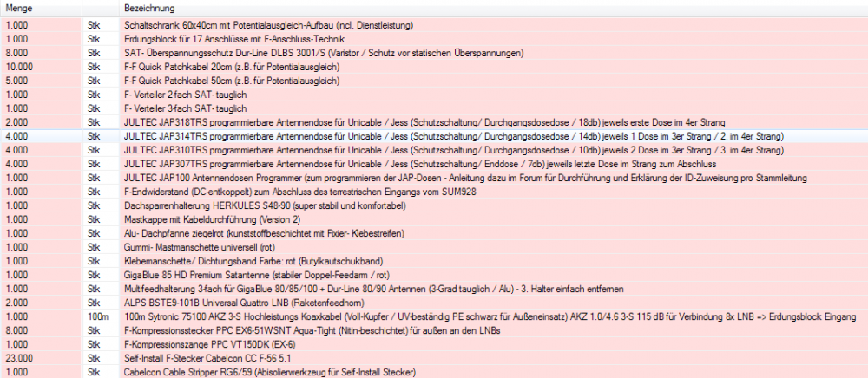Click quantity 23.000 of Self-Install F-Stecker
The width and height of the screenshot is (868, 378).
(19, 358)
